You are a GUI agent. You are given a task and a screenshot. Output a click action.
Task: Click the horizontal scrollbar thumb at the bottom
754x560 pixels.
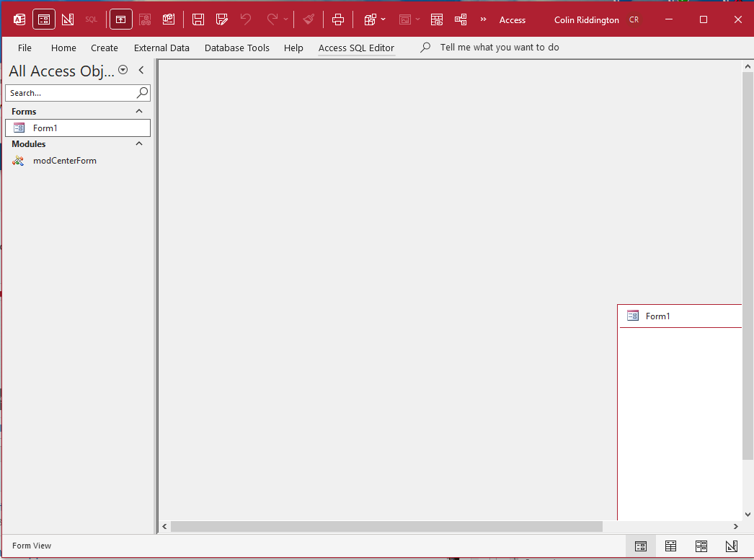tap(386, 527)
